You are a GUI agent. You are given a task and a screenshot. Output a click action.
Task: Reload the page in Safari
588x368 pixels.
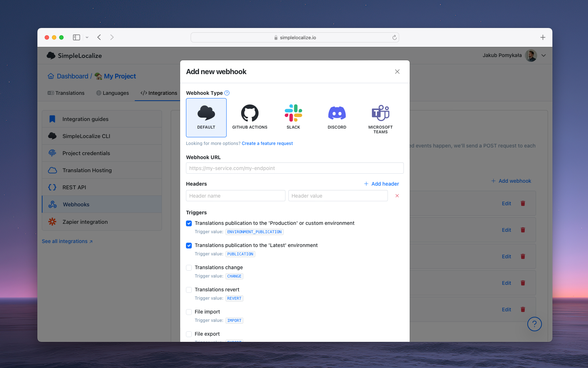pos(394,37)
